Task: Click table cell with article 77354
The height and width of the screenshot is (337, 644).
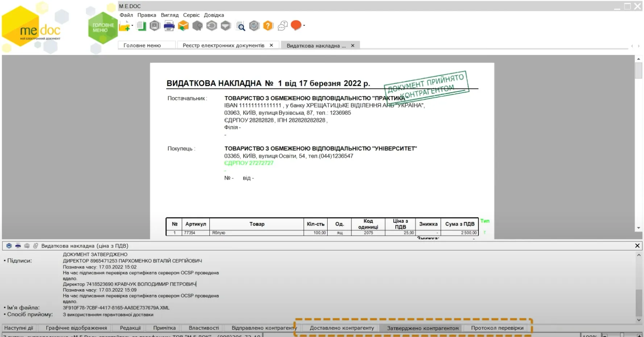Action: point(195,233)
